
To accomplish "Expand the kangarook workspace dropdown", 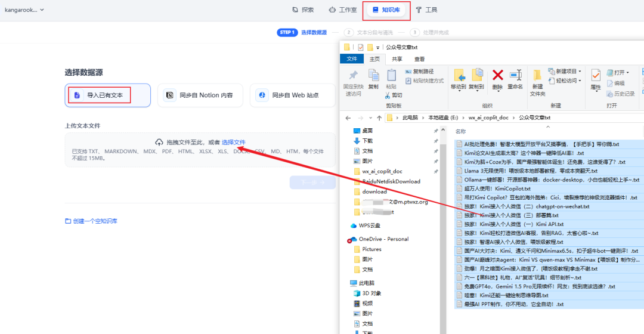I will pos(24,10).
